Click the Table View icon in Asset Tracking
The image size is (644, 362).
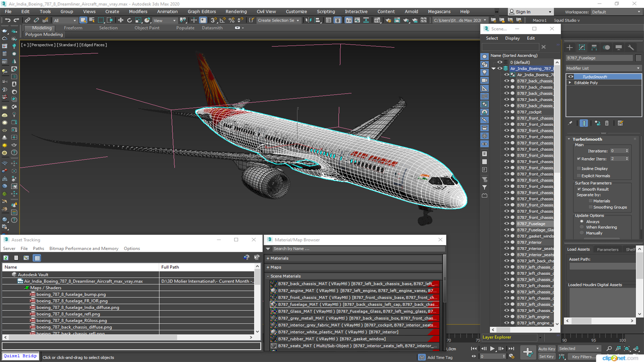click(x=37, y=258)
